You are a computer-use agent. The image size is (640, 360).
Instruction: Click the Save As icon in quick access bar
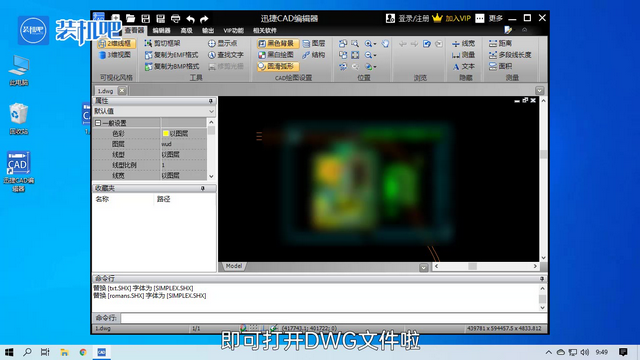pyautogui.click(x=160, y=18)
